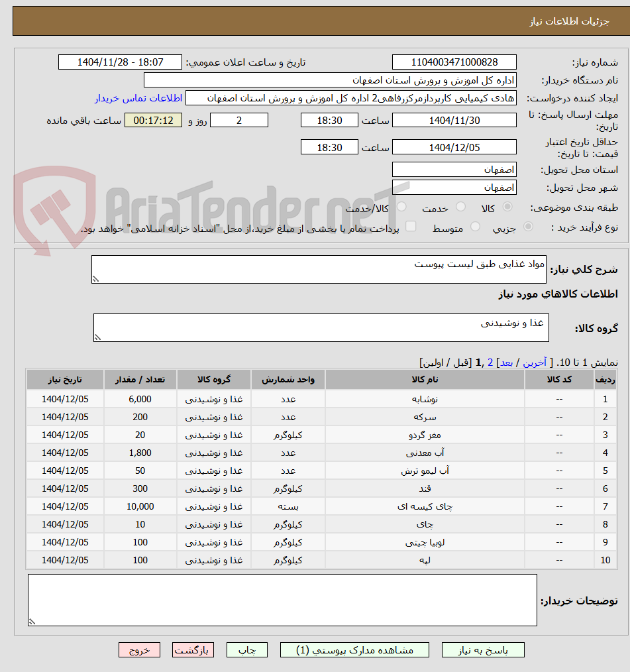Click the خروج exit button
The image size is (630, 672).
pyautogui.click(x=140, y=650)
